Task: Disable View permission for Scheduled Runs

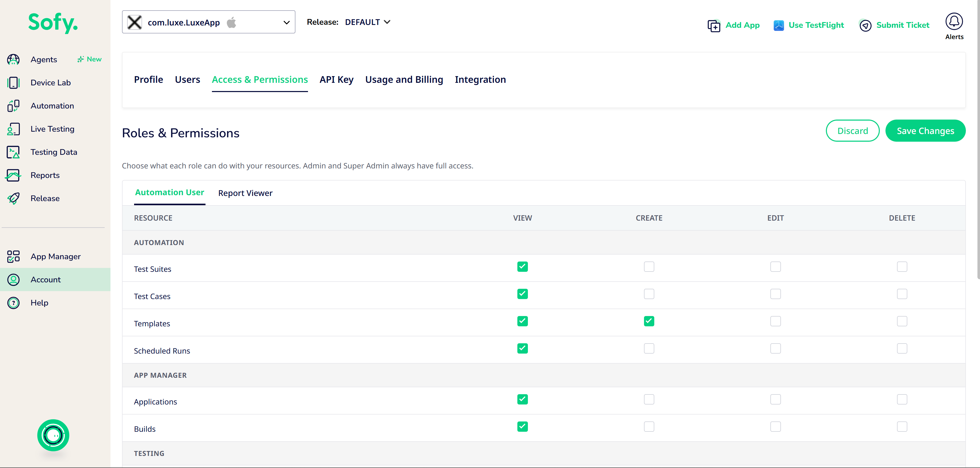Action: pos(522,348)
